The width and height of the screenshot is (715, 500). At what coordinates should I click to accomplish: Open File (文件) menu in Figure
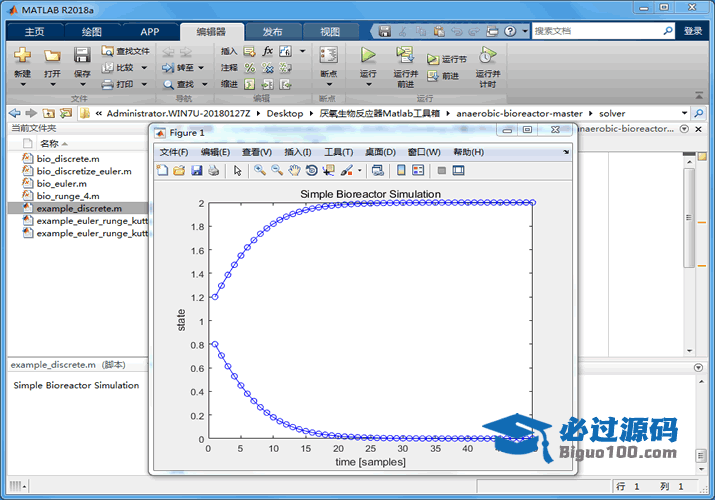[173, 152]
